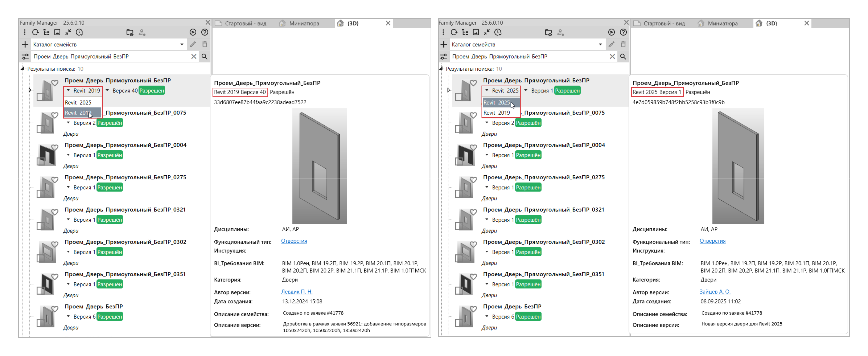Click the image preview icon in left toolbar
868x356 pixels.
pos(57,32)
